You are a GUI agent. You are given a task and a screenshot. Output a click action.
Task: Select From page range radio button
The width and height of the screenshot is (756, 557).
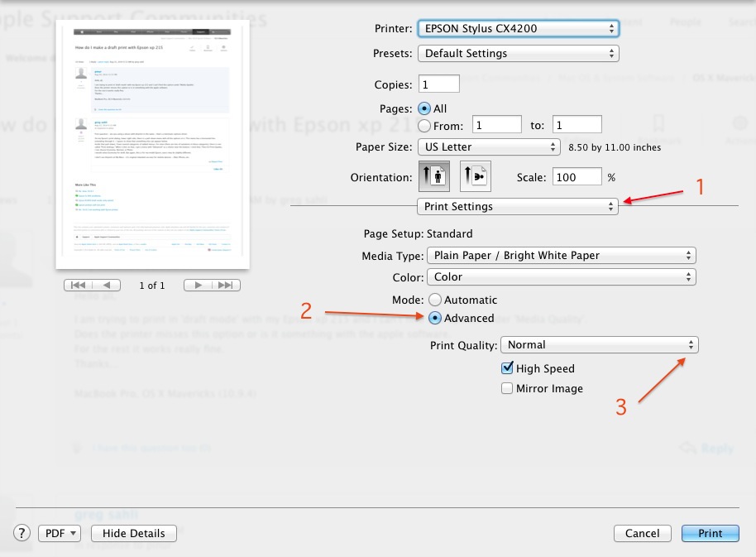pyautogui.click(x=424, y=126)
